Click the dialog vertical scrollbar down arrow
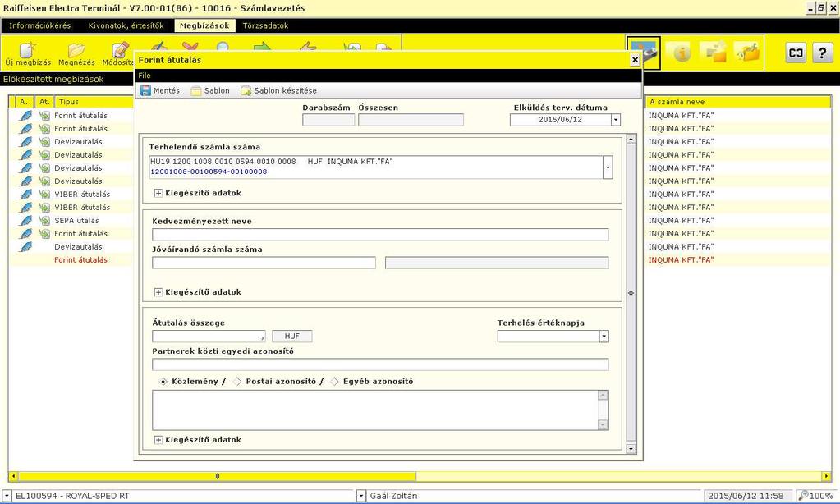Image resolution: width=840 pixels, height=504 pixels. pyautogui.click(x=631, y=449)
